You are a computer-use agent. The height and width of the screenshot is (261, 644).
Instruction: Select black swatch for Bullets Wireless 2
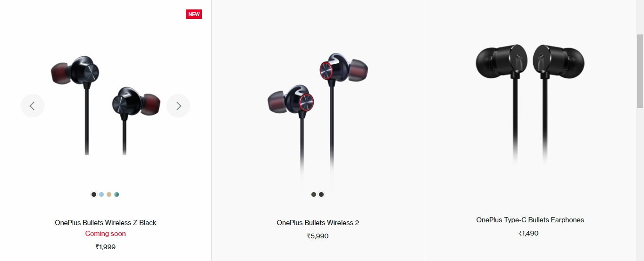coord(321,194)
